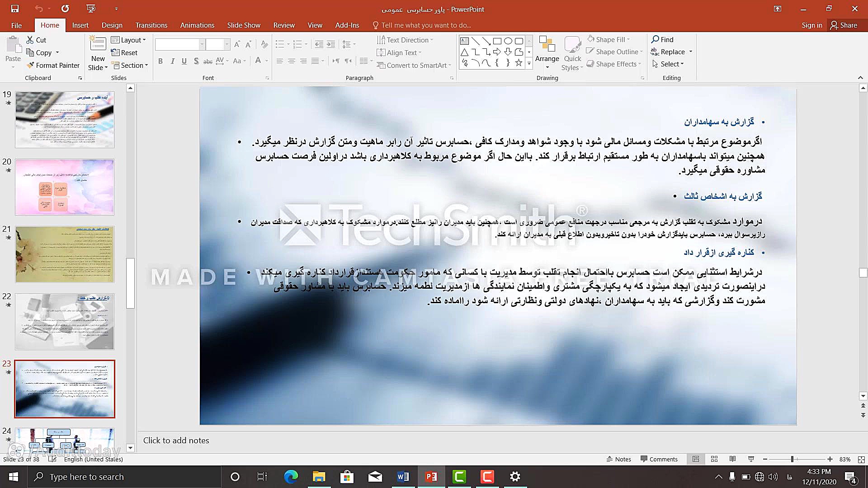Switch to the Slide Show tab
This screenshot has height=488, width=868.
[243, 25]
